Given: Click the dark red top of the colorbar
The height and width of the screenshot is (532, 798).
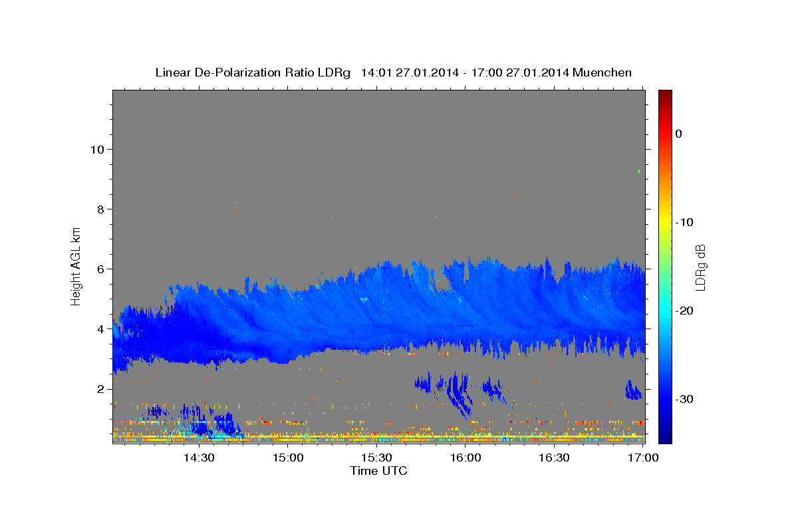Looking at the screenshot, I should [665, 95].
